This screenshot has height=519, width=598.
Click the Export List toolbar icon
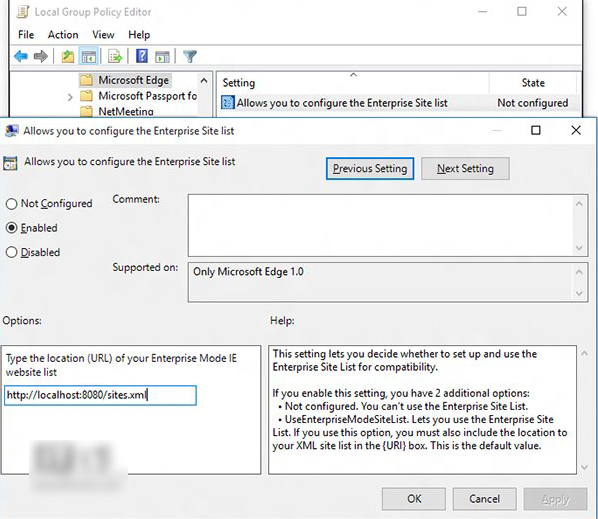click(x=115, y=56)
